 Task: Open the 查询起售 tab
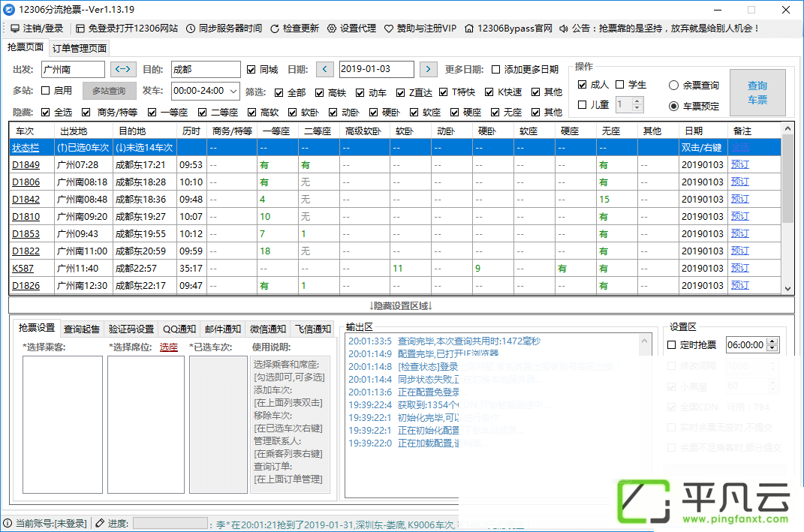click(x=82, y=329)
